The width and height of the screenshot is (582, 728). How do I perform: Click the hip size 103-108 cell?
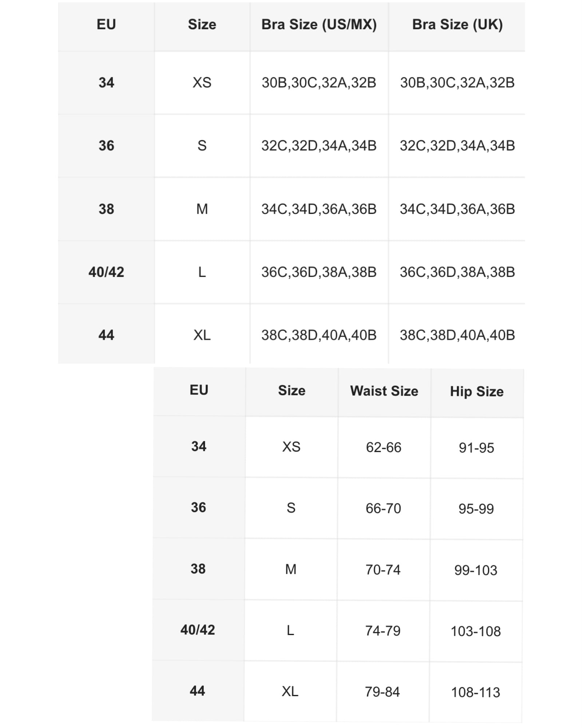coord(476,632)
